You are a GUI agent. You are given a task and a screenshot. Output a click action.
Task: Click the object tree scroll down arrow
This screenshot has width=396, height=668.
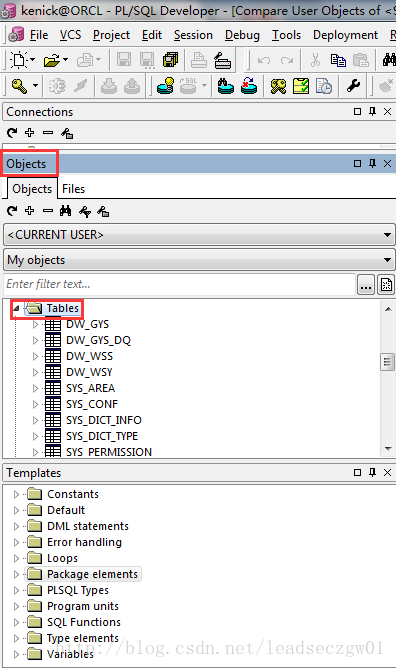coord(388,449)
